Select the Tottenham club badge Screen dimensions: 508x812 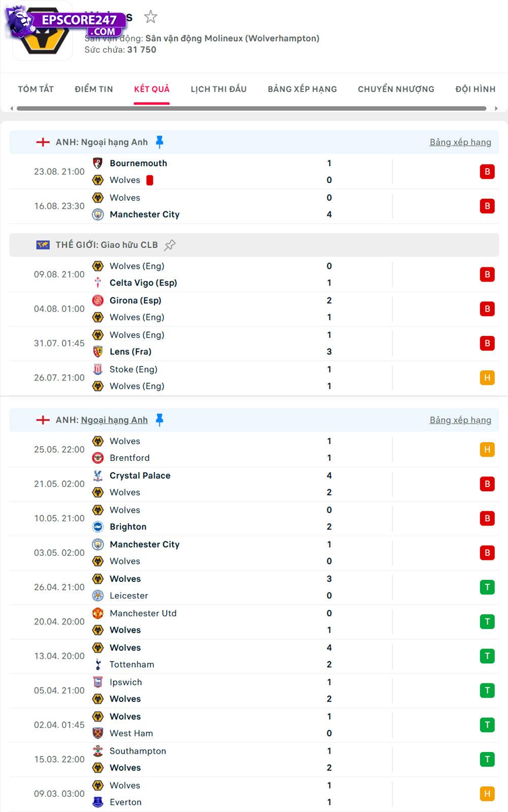click(98, 664)
